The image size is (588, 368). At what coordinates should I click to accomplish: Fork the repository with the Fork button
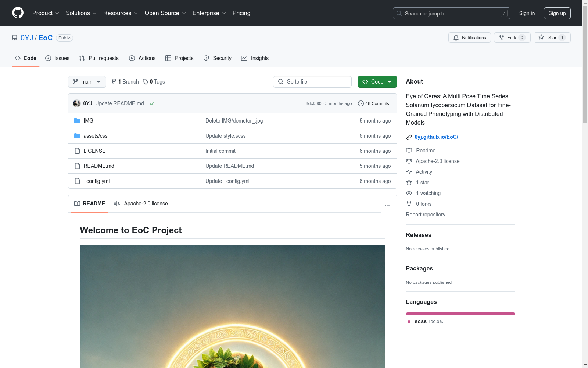coord(512,38)
